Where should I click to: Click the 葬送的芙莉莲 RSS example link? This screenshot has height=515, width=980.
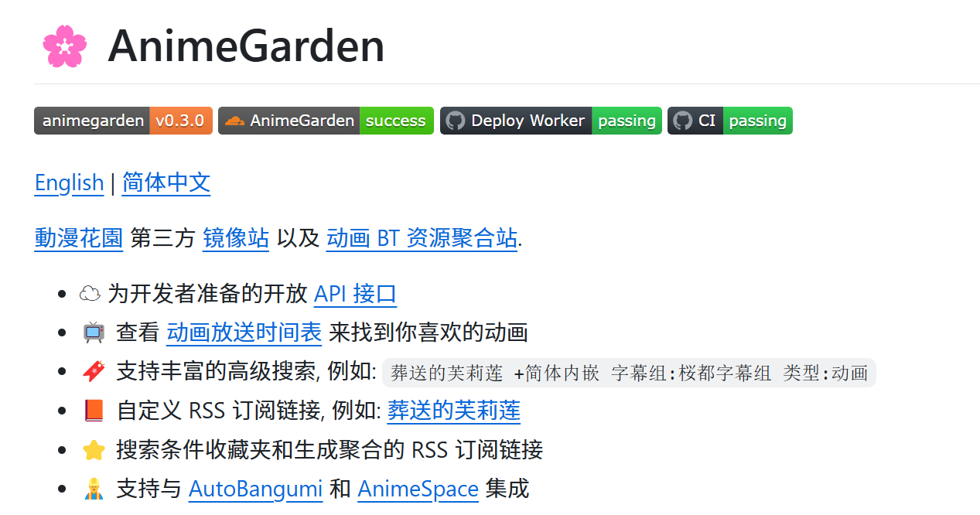[453, 411]
